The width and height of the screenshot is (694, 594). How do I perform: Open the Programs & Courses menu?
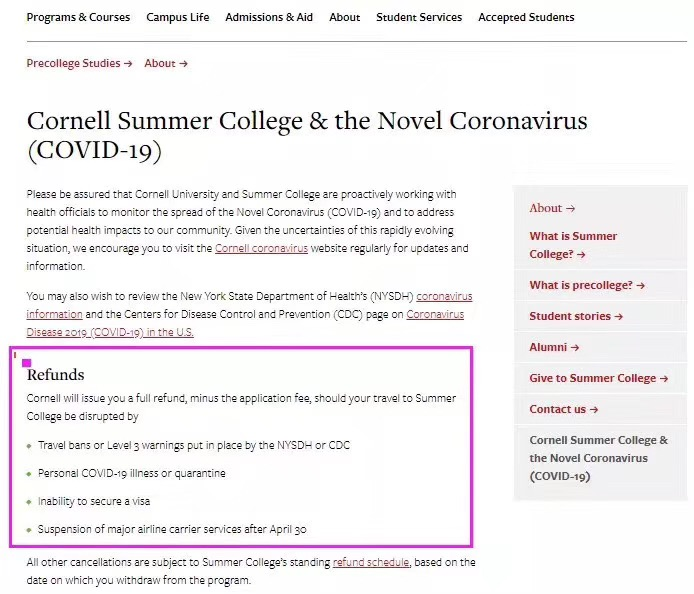tap(78, 17)
